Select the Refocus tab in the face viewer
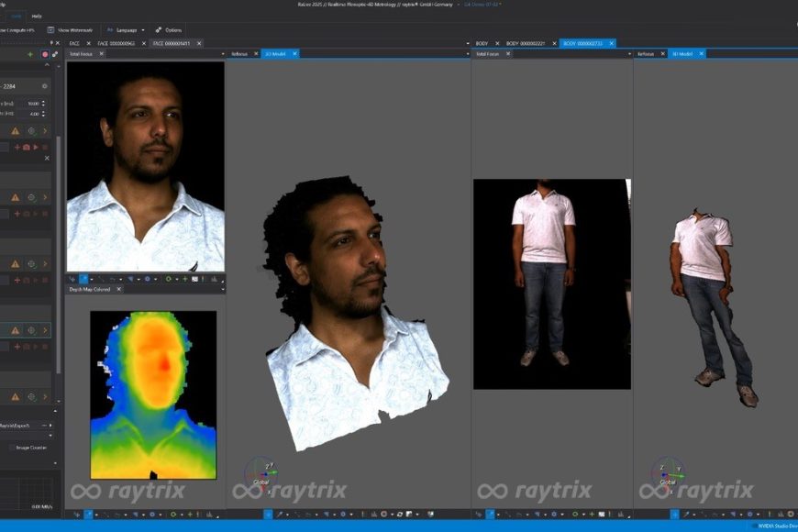Screen dimensions: 798x532 coord(239,54)
